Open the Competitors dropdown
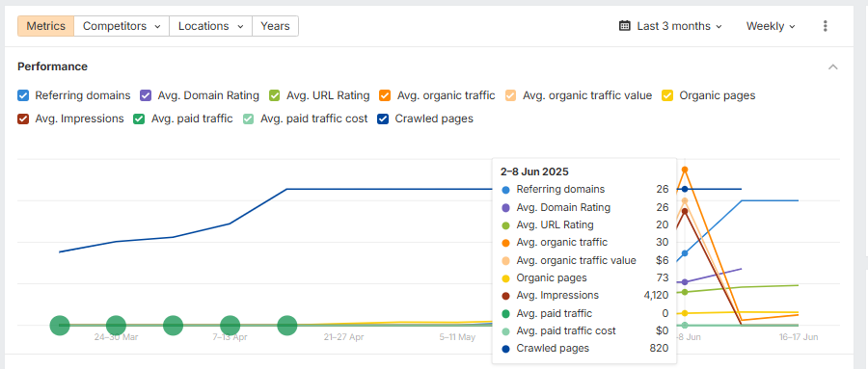The image size is (868, 369). 122,26
